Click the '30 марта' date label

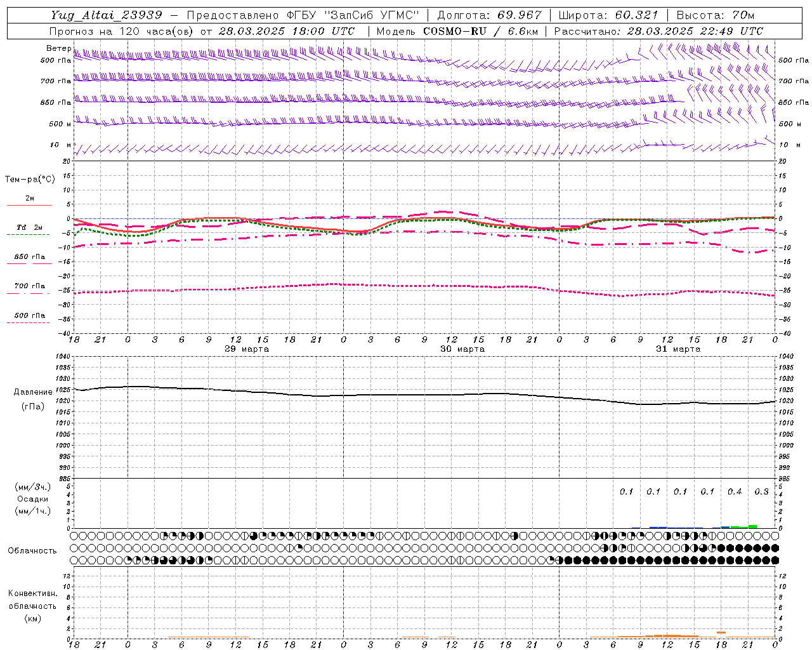[x=462, y=348]
